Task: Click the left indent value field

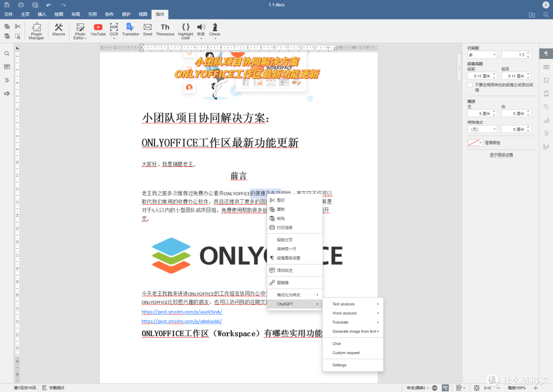Action: (x=480, y=114)
